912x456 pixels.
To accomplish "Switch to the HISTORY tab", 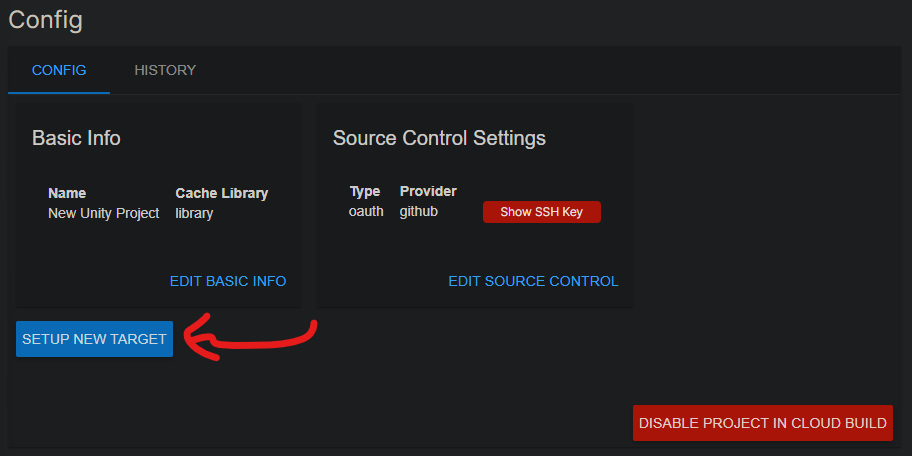I will click(x=165, y=70).
